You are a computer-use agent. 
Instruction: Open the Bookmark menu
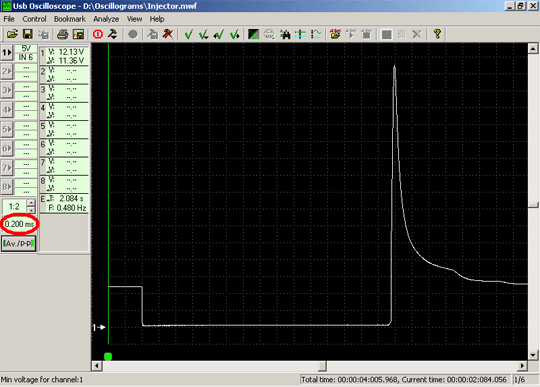tap(70, 19)
